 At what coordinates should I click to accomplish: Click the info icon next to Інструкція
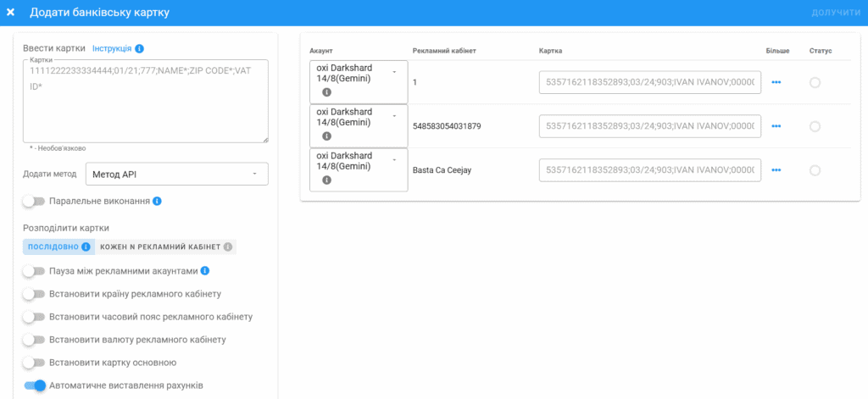click(140, 48)
